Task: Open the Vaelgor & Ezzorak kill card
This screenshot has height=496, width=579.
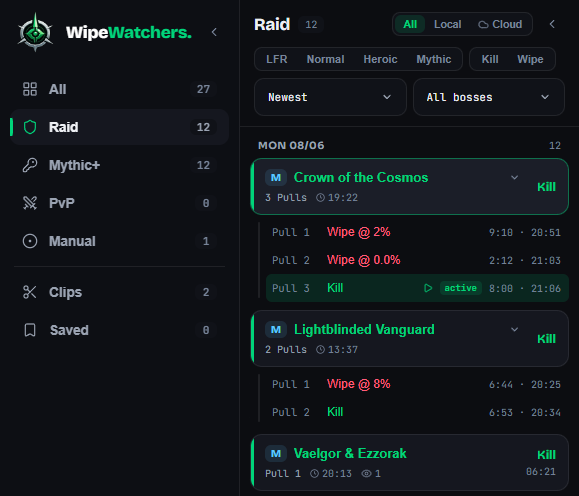Action: point(410,462)
